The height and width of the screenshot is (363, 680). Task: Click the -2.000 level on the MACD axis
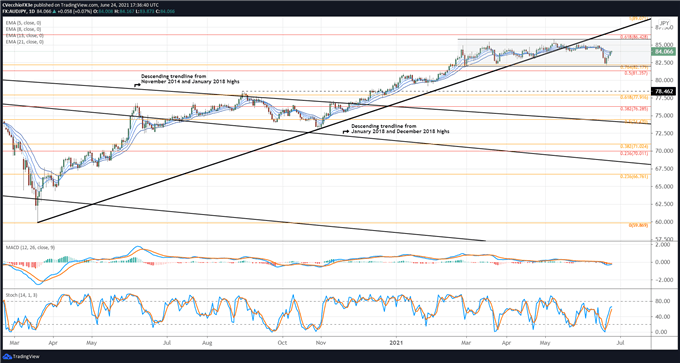coord(664,280)
